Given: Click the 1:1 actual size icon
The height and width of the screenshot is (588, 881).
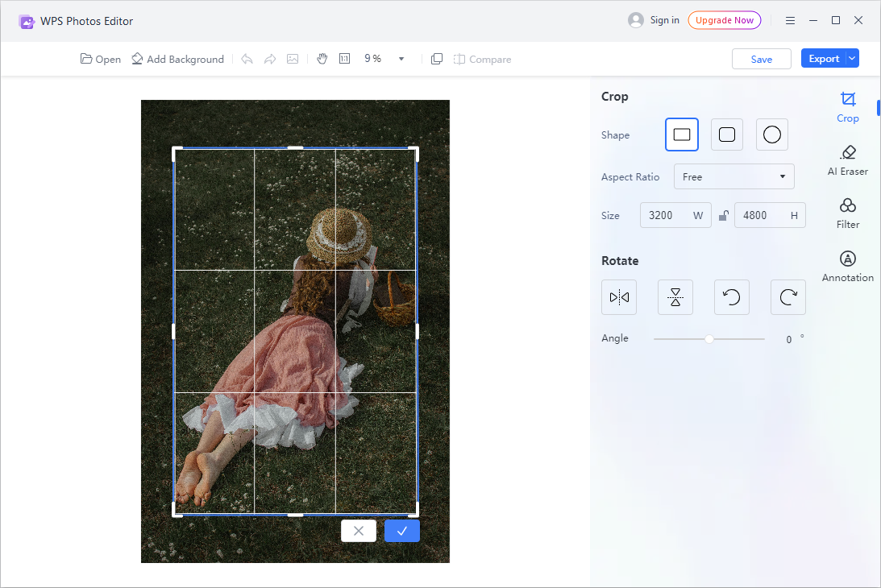Looking at the screenshot, I should pyautogui.click(x=345, y=59).
